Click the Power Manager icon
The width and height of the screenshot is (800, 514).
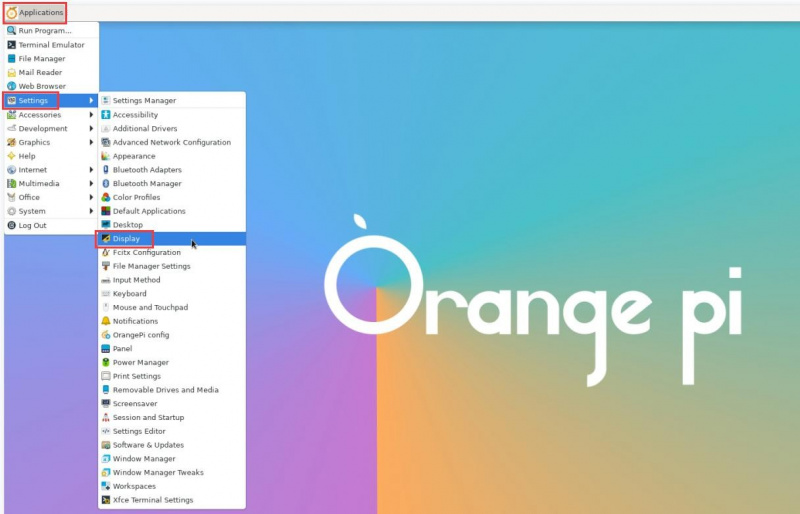[106, 363]
